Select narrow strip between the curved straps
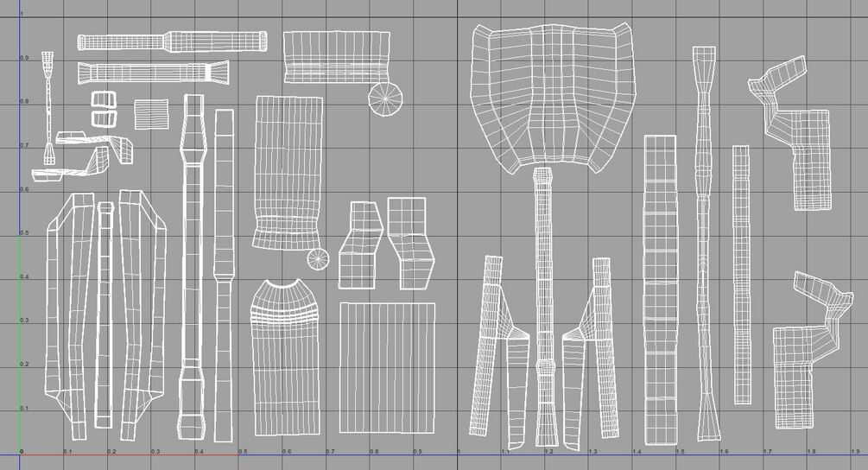Screen dimensions: 868x470 (104, 314)
